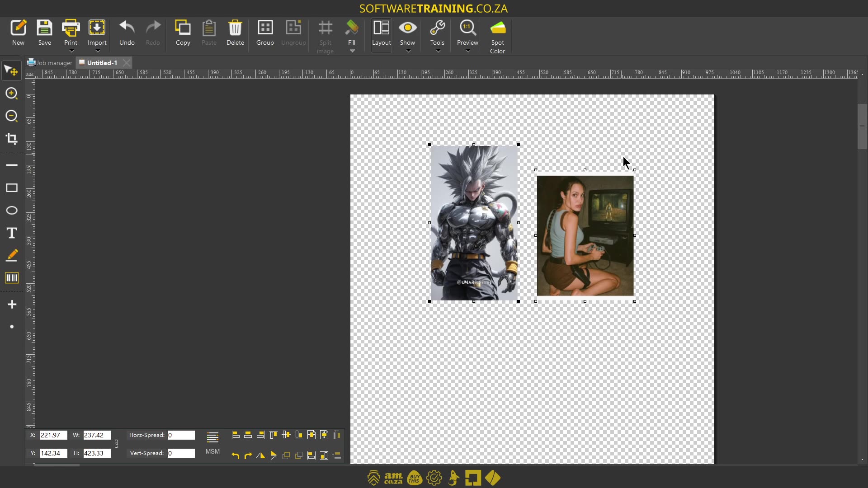Select the line drawing tool
The image size is (868, 488).
[x=12, y=165]
